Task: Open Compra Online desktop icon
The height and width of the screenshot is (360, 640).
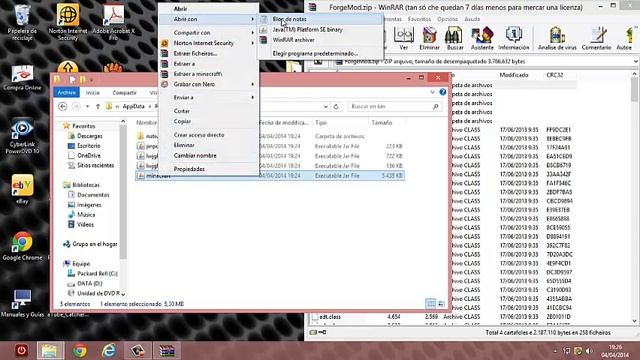Action: click(22, 78)
